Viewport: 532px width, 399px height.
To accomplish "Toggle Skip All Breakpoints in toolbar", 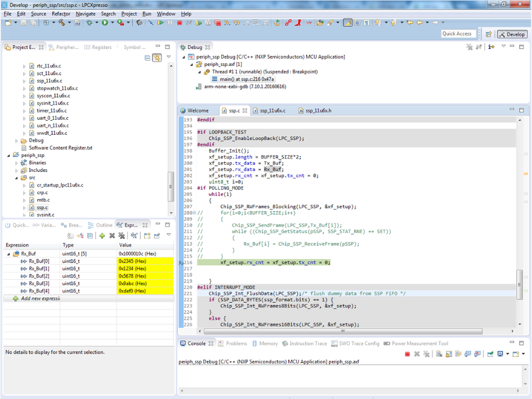I will coord(150,23).
